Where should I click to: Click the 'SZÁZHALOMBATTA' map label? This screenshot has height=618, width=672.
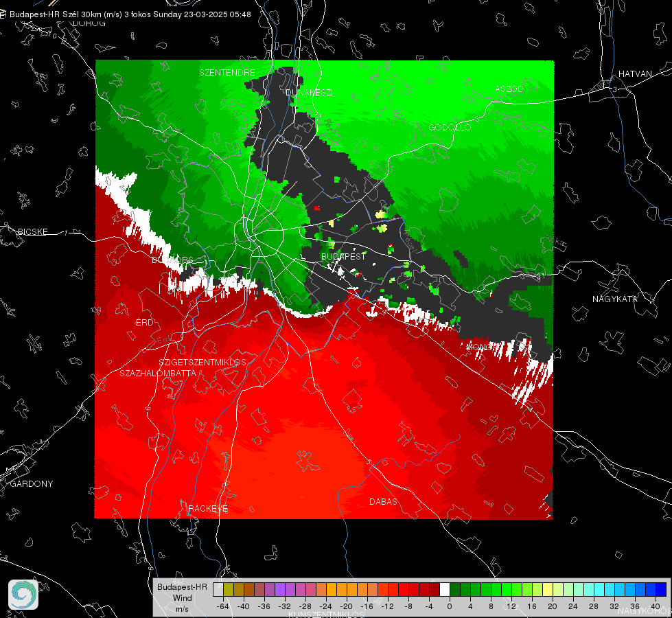point(158,373)
